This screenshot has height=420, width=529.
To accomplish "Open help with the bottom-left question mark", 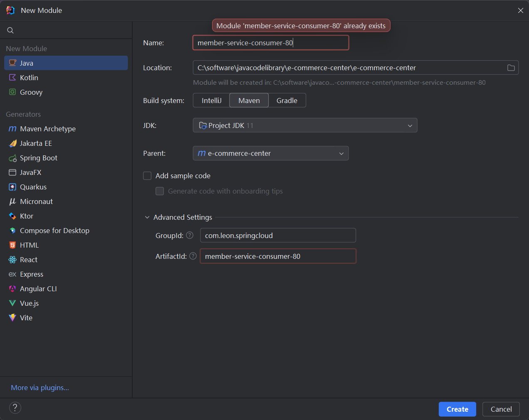I will pyautogui.click(x=15, y=408).
